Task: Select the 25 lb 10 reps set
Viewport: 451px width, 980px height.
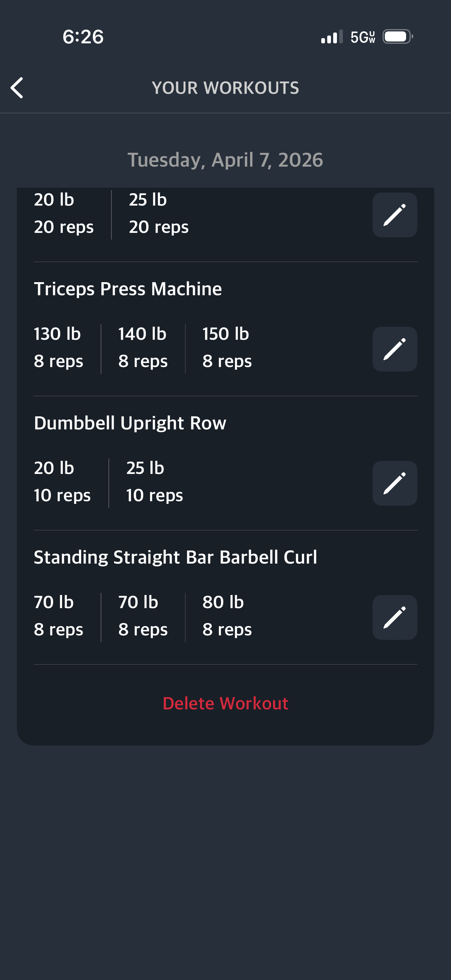Action: point(154,482)
